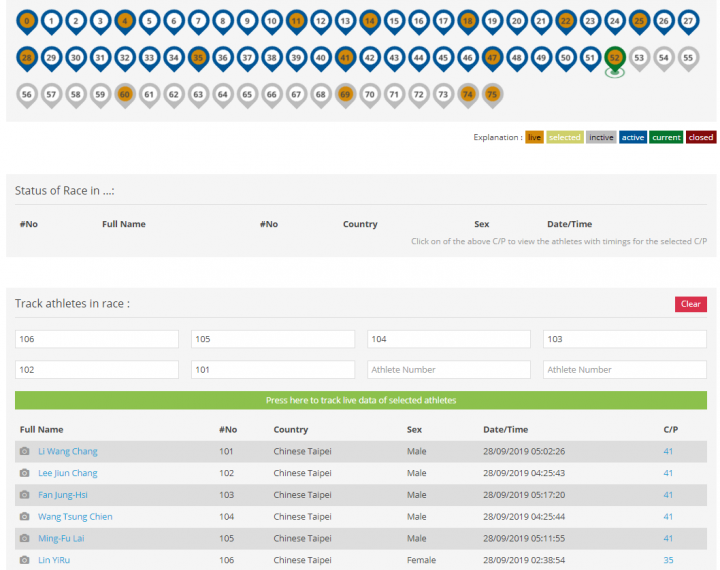Click the last empty Athlete Number field
This screenshot has height=570, width=720.
(624, 370)
